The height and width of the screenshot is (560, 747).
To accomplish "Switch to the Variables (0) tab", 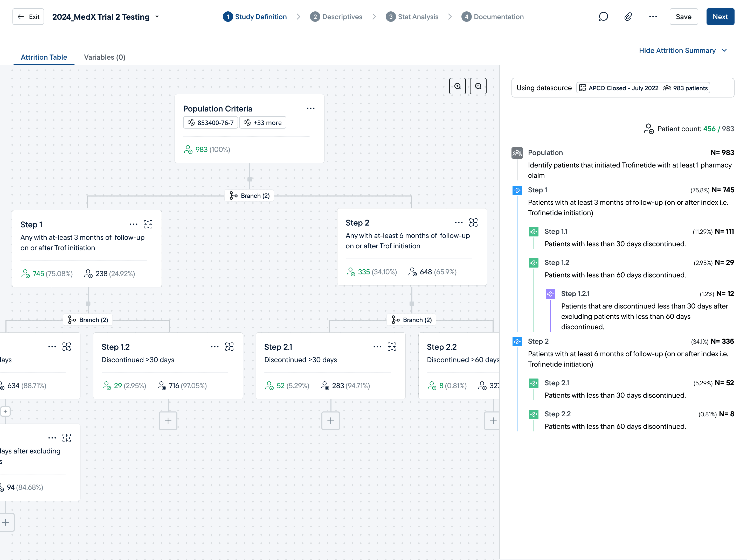I will pyautogui.click(x=104, y=57).
